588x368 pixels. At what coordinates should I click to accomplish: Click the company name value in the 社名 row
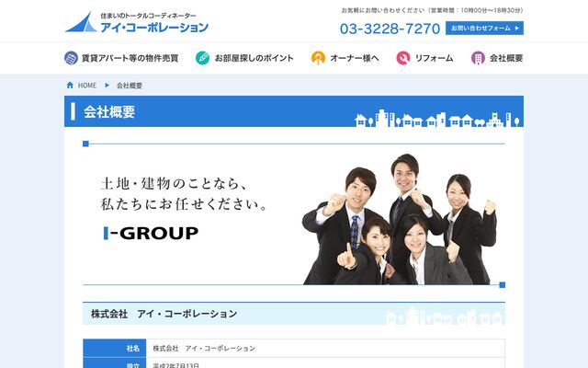point(204,349)
